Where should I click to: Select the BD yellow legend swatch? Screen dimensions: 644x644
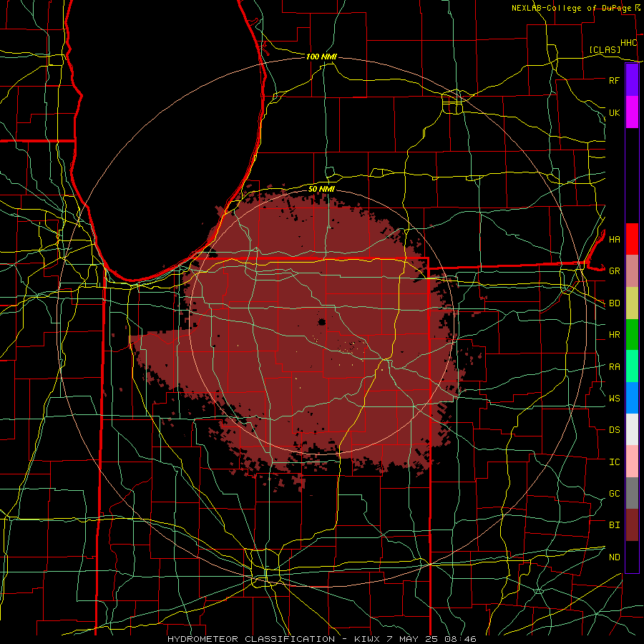coord(632,303)
